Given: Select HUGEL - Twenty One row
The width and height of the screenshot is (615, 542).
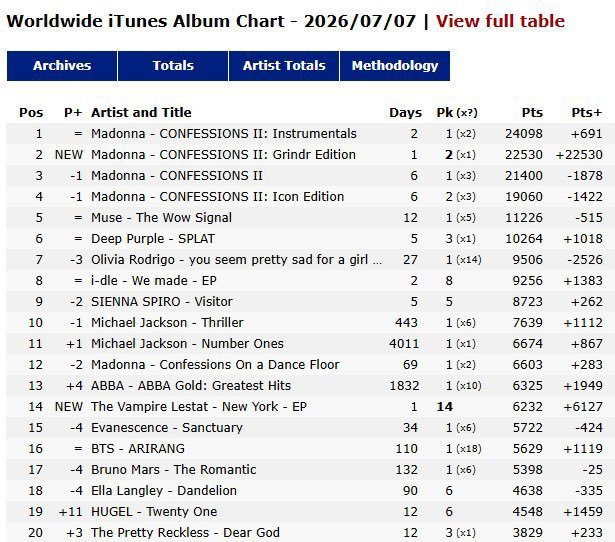Looking at the screenshot, I should (x=310, y=512).
